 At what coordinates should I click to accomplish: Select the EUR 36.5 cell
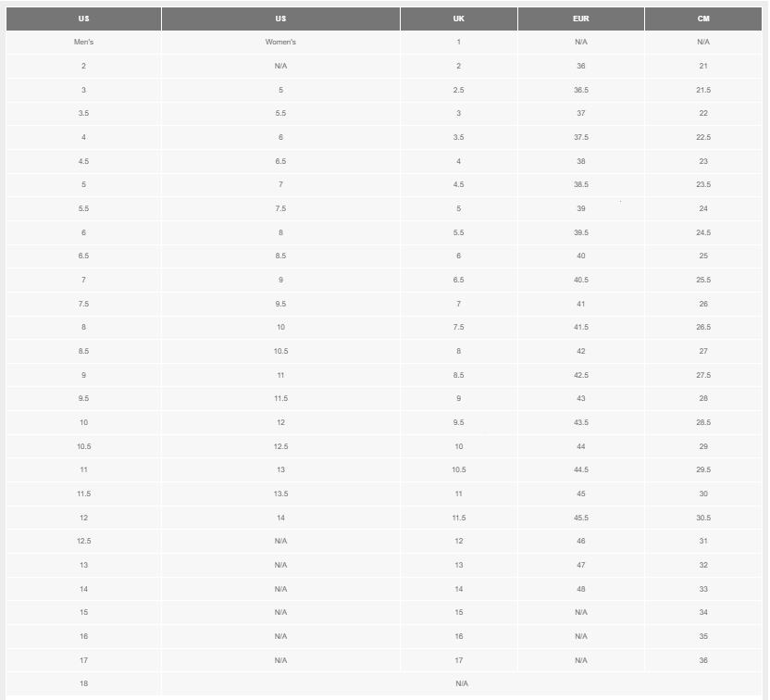tap(580, 90)
